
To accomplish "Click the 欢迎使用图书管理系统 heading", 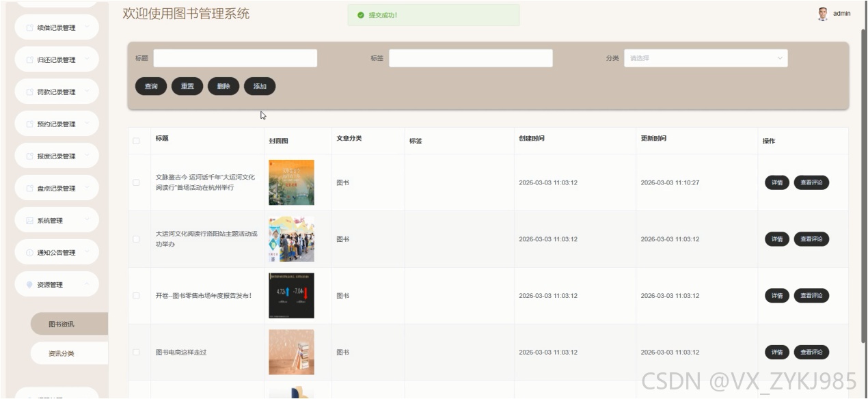I will click(186, 14).
